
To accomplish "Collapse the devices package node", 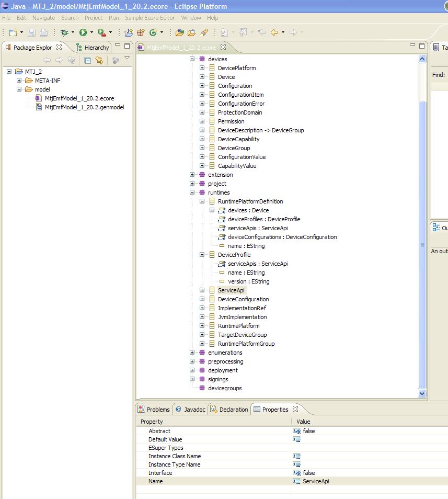I will (x=192, y=59).
